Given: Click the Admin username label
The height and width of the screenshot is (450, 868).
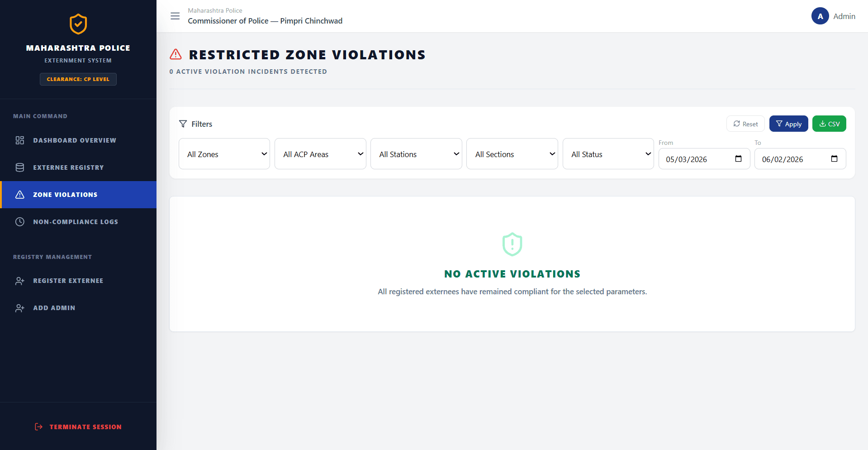Looking at the screenshot, I should (844, 16).
